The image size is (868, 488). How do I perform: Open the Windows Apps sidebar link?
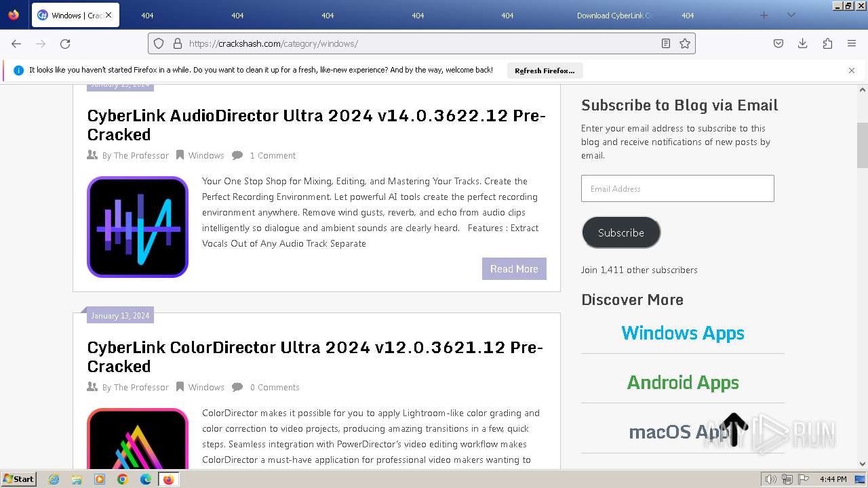pos(683,333)
